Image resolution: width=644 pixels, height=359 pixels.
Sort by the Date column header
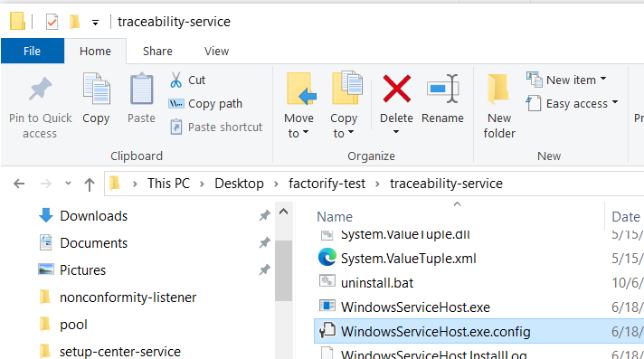[x=626, y=216]
